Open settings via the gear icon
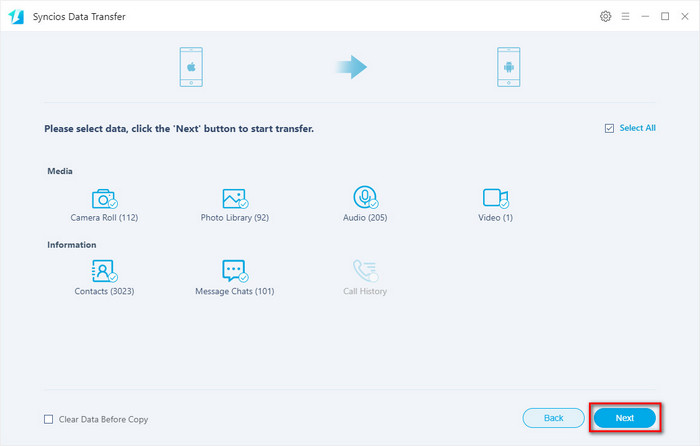700x446 pixels. pyautogui.click(x=605, y=17)
